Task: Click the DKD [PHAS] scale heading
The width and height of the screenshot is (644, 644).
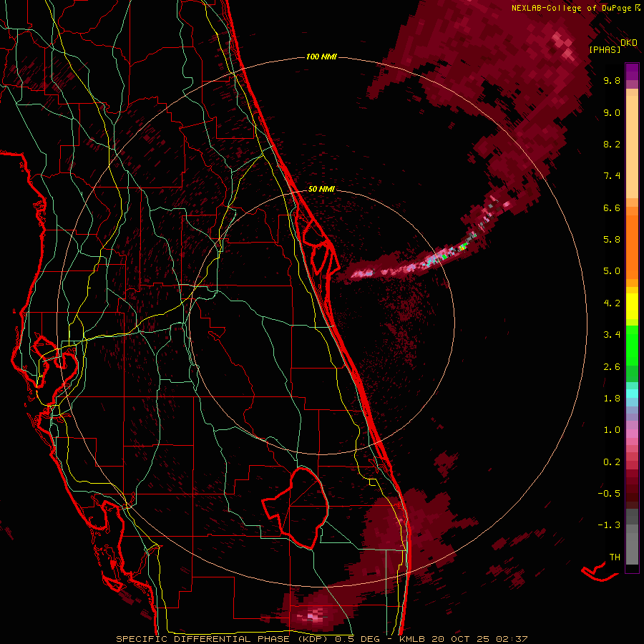Action: point(613,47)
